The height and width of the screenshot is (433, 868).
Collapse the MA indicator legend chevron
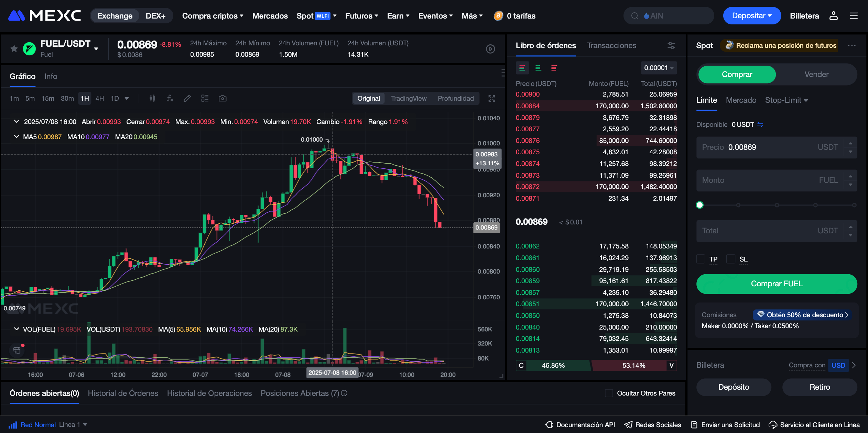(16, 137)
